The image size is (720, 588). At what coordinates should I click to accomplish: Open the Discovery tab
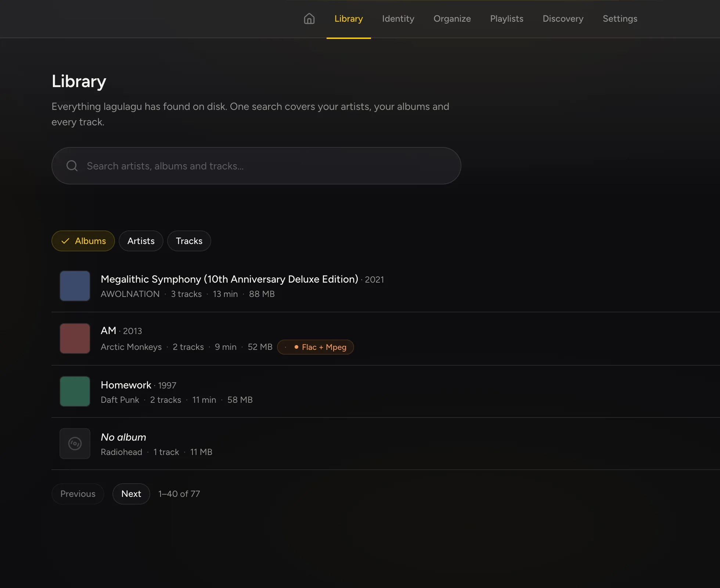tap(563, 19)
